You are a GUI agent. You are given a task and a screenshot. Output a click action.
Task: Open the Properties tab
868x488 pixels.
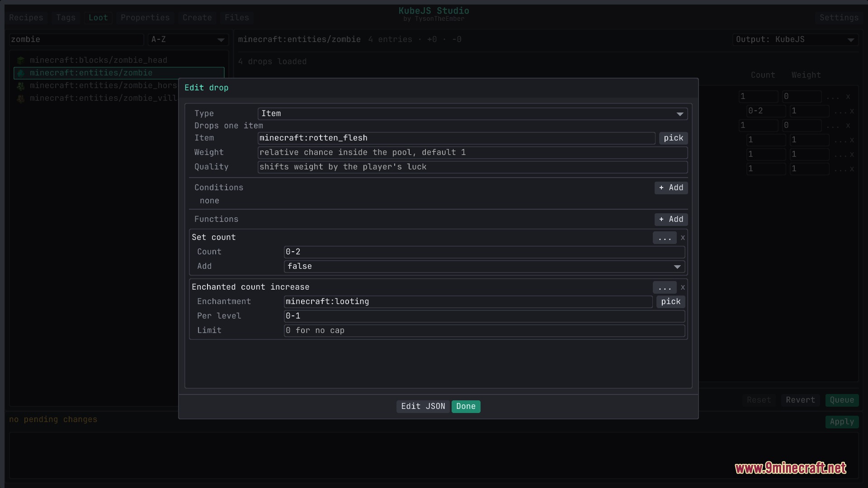[145, 18]
